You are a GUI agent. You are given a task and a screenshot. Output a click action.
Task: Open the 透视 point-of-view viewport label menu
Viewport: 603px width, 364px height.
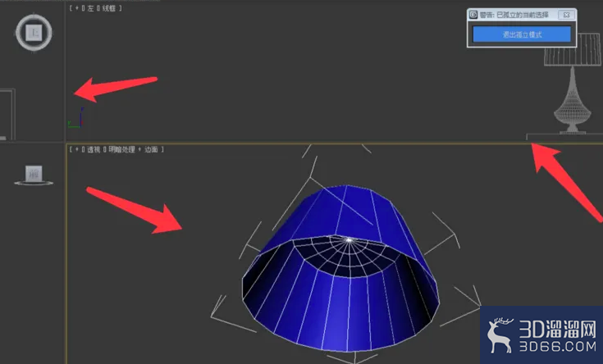click(94, 149)
